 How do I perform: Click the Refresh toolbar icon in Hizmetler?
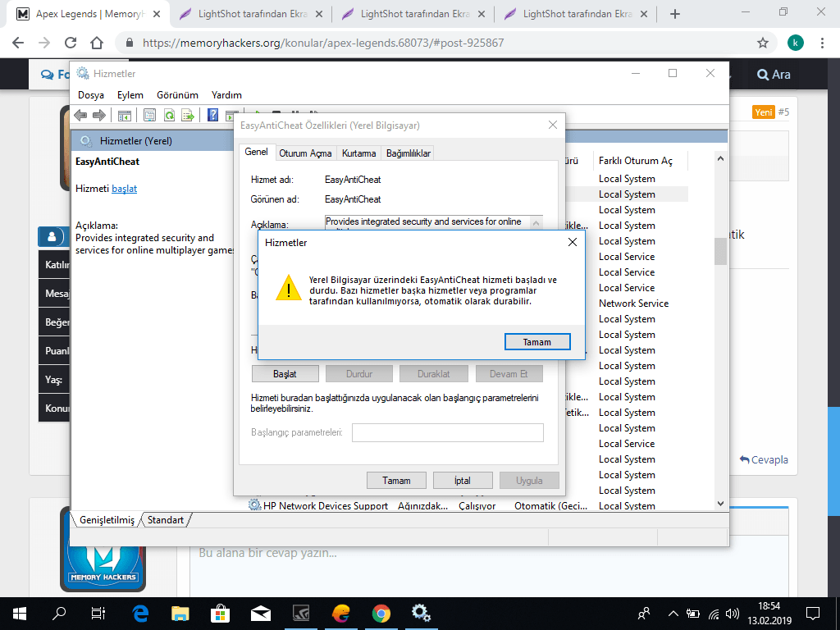[169, 115]
